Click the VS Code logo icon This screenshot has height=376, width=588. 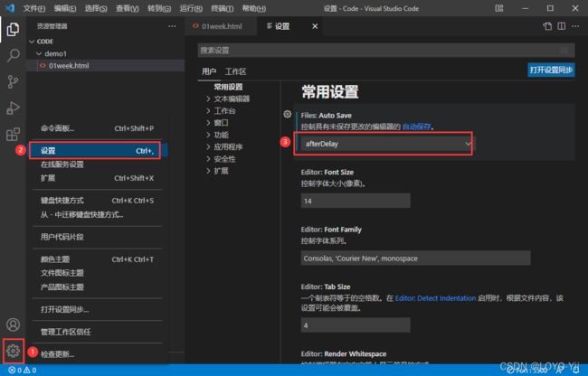(x=10, y=8)
